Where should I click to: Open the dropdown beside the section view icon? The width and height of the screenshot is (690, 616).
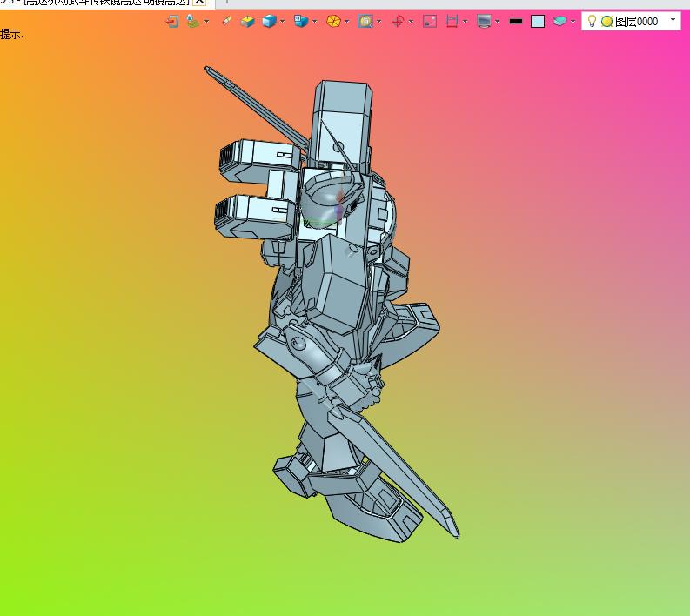[x=466, y=21]
